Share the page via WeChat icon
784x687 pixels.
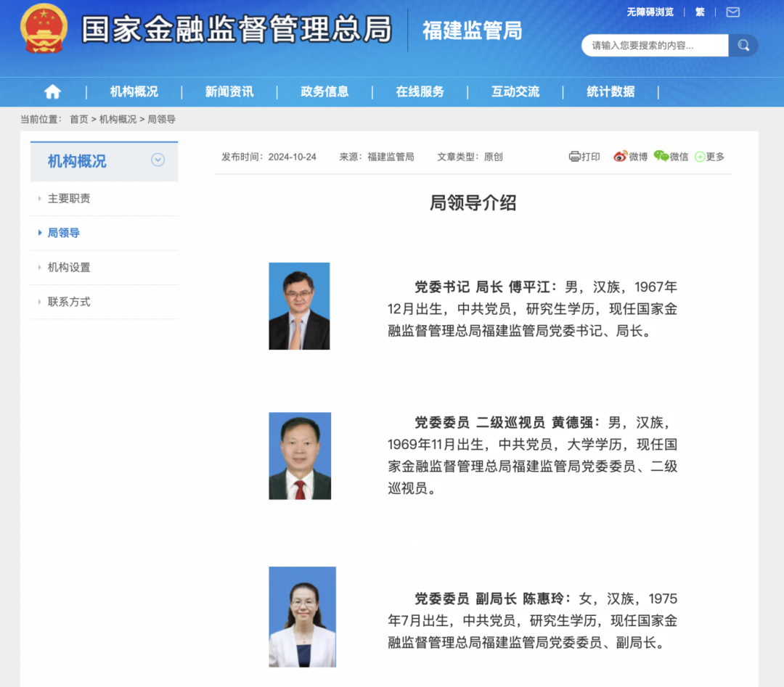[661, 157]
